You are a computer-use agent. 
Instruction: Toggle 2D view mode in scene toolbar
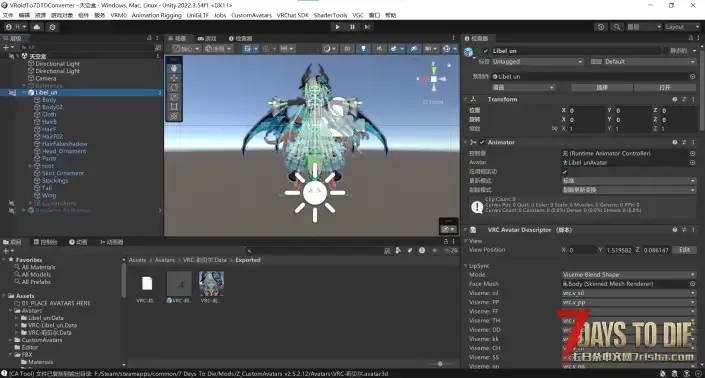347,49
